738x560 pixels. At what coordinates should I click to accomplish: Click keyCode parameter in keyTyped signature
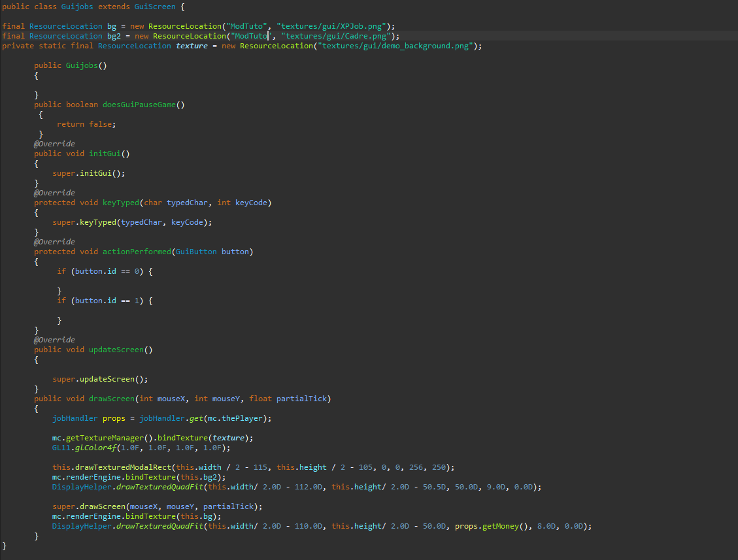[250, 203]
